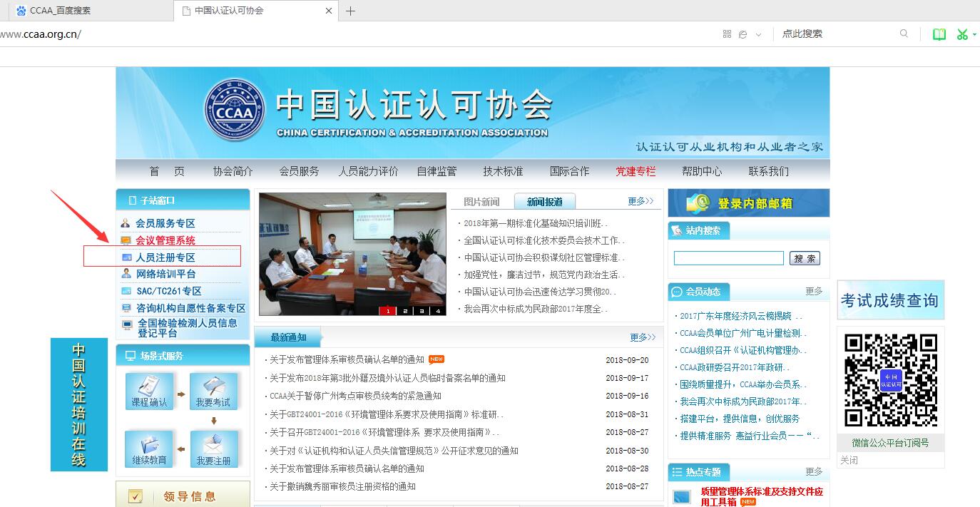Click the WeChat QR code image
980x507 pixels.
click(x=891, y=379)
